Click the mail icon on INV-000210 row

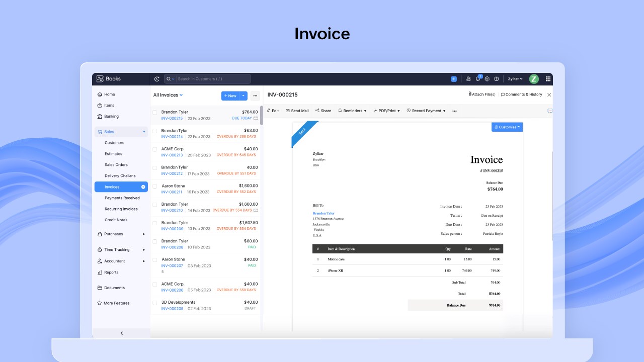[x=256, y=210]
